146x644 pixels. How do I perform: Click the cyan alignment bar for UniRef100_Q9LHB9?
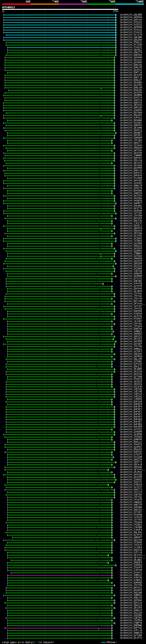[x=60, y=15]
